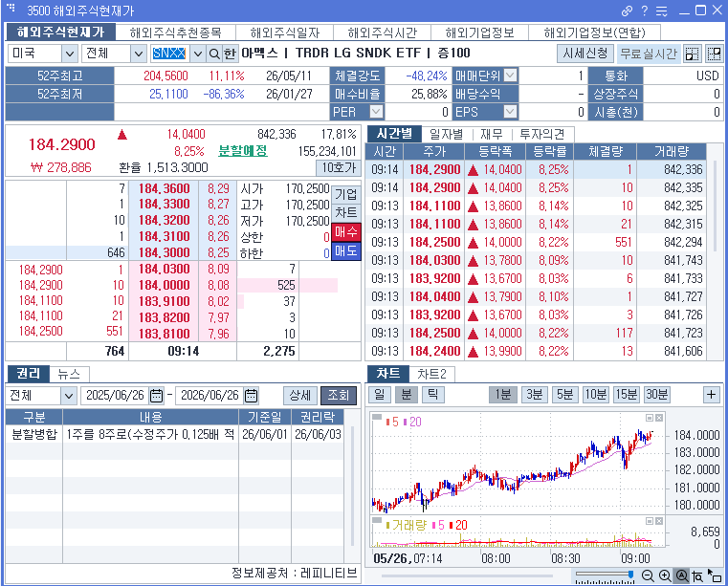Image resolution: width=728 pixels, height=586 pixels.
Task: Switch to 해외주식시간 tab
Action: coord(382,33)
